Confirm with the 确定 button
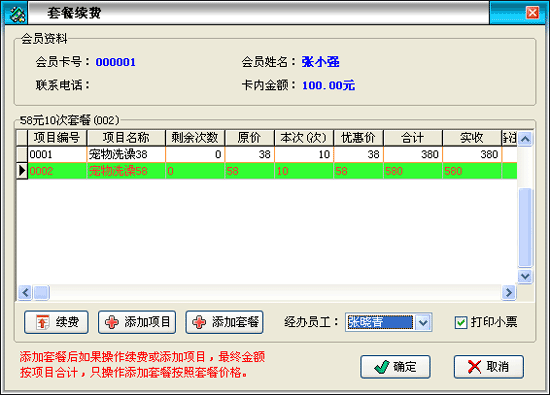Viewport: 550px width, 395px height. [x=395, y=367]
